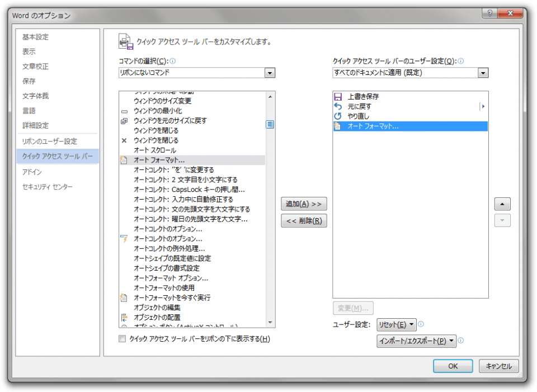
Task: Click the command list scrollbar thumb
Action: point(270,124)
